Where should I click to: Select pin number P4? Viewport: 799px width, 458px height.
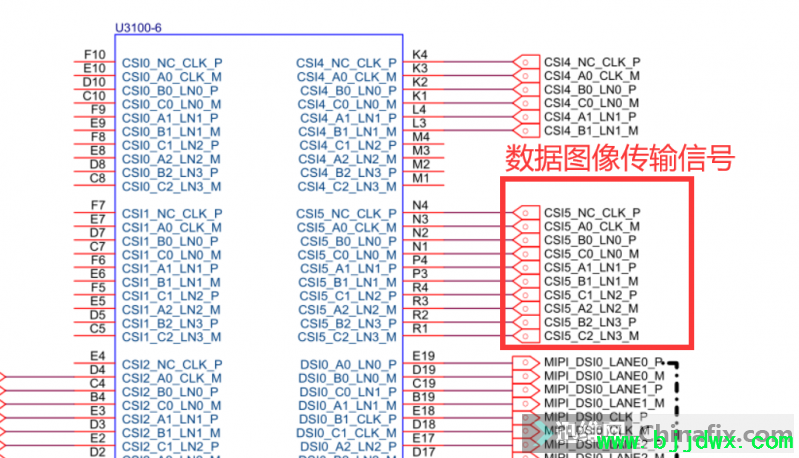(x=420, y=260)
